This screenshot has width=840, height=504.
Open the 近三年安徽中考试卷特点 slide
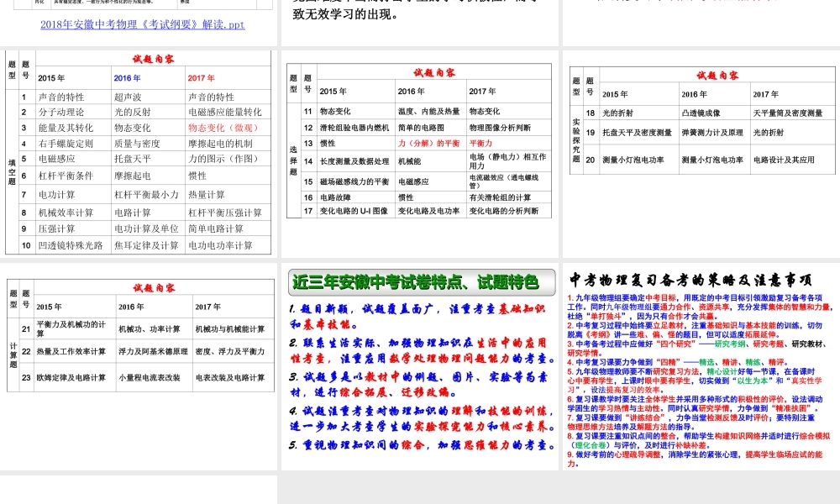[419, 366]
